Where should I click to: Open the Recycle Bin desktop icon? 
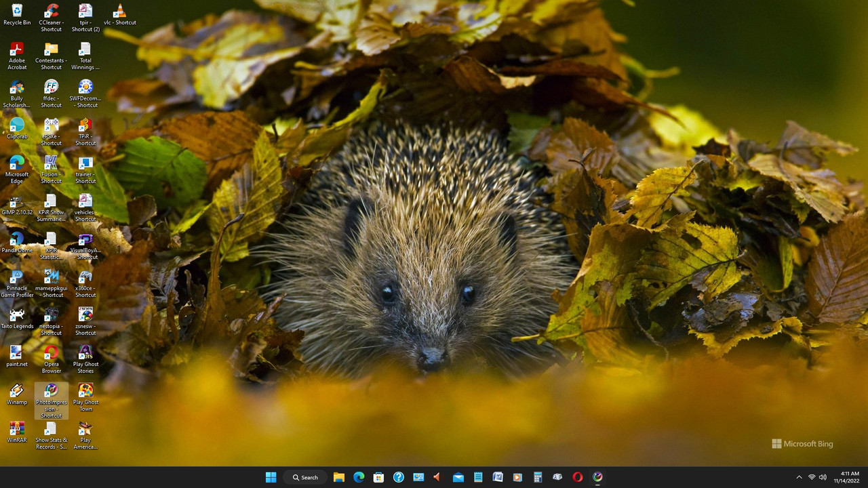[x=17, y=15]
